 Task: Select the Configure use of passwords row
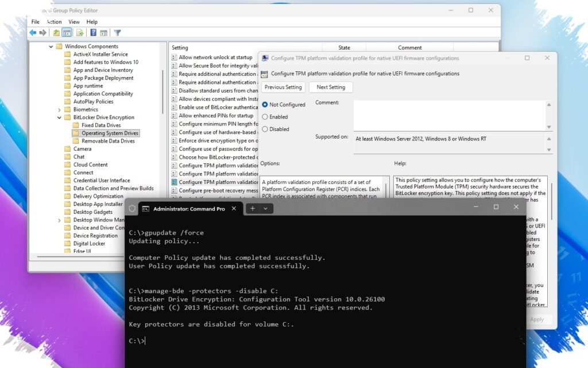point(215,149)
